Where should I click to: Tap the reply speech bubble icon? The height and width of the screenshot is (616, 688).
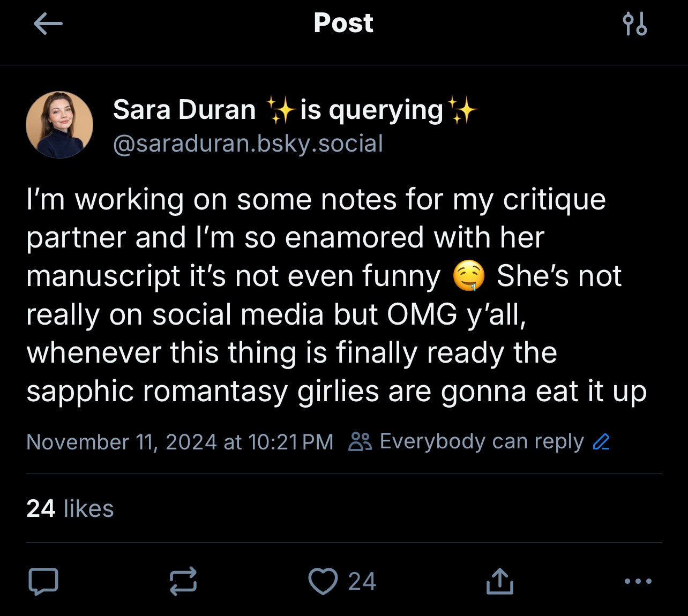tap(43, 581)
